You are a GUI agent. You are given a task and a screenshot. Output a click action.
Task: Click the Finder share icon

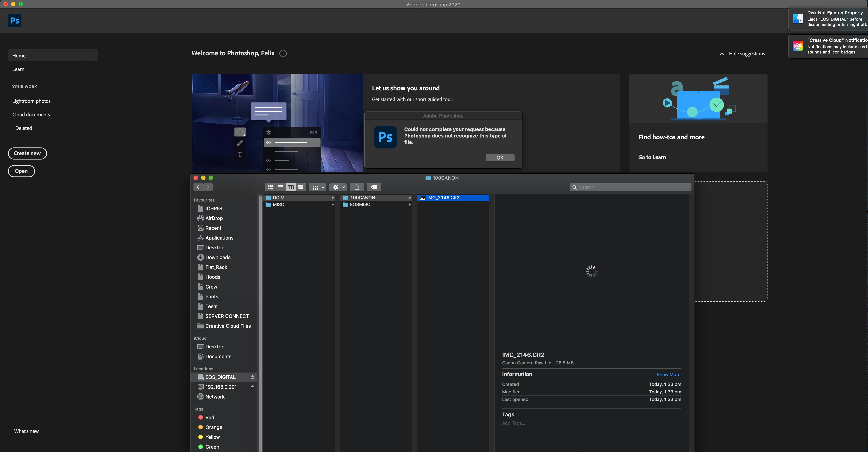(356, 187)
